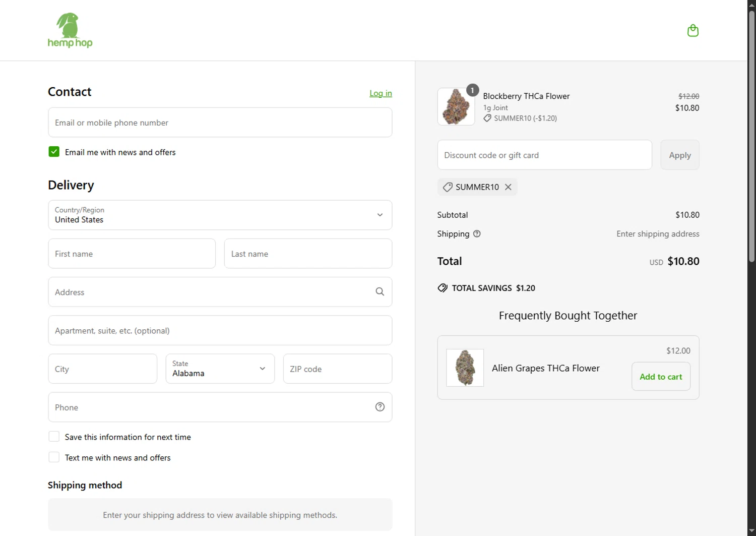Click the hemp hop rabbit logo
This screenshot has height=536, width=756.
[x=70, y=30]
